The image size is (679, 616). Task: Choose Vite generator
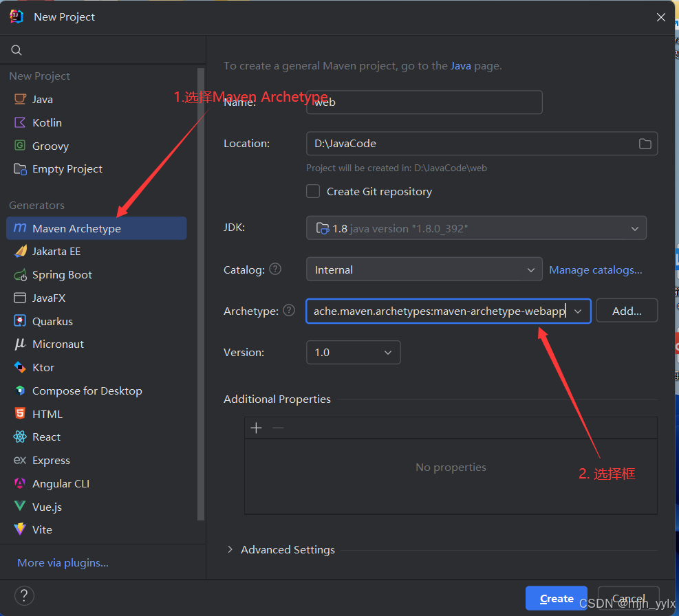tap(96, 530)
